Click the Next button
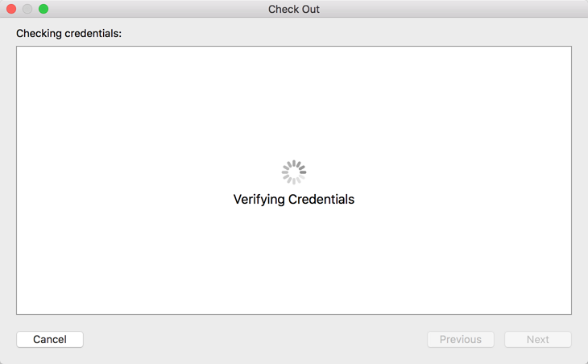588x364 pixels. [538, 339]
